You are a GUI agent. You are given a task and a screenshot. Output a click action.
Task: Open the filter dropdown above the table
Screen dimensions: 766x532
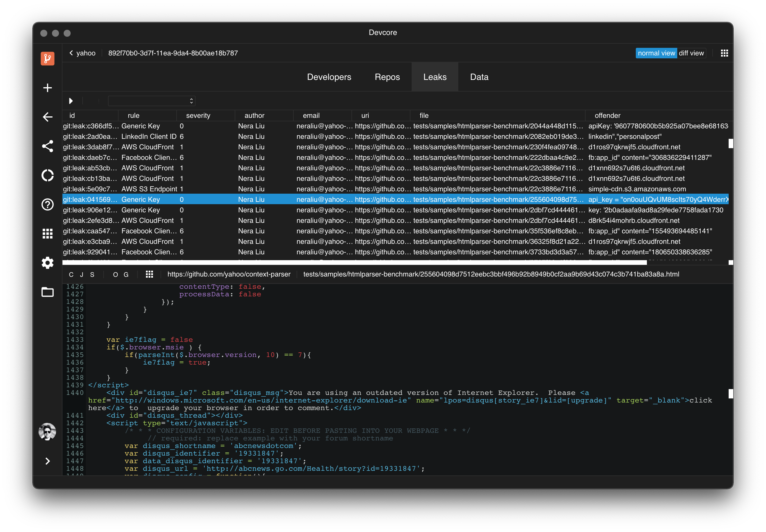click(x=152, y=101)
